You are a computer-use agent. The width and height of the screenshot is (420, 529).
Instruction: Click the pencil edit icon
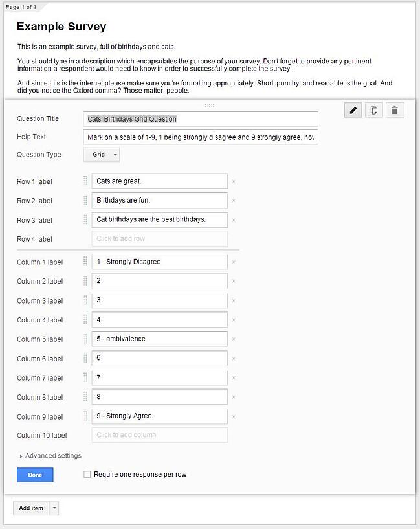point(353,110)
